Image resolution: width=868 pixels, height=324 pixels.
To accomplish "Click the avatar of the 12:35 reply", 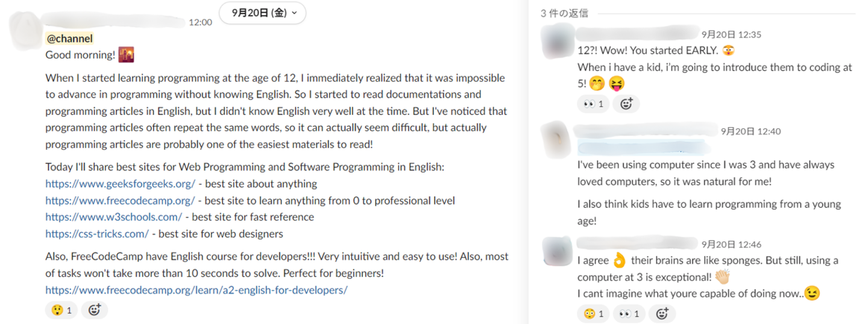I will [555, 41].
